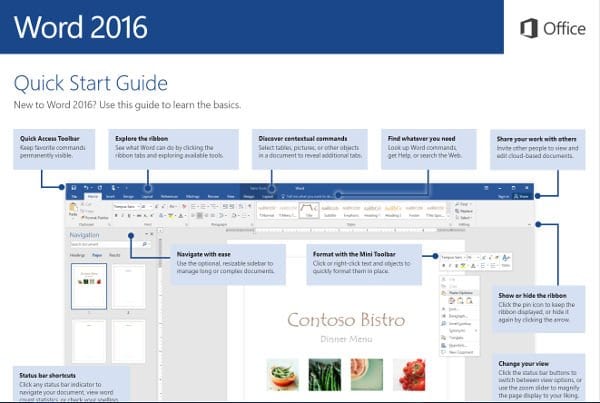Click the Styles button on Mini Toolbar
Image resolution: width=600 pixels, height=403 pixels.
(x=505, y=260)
